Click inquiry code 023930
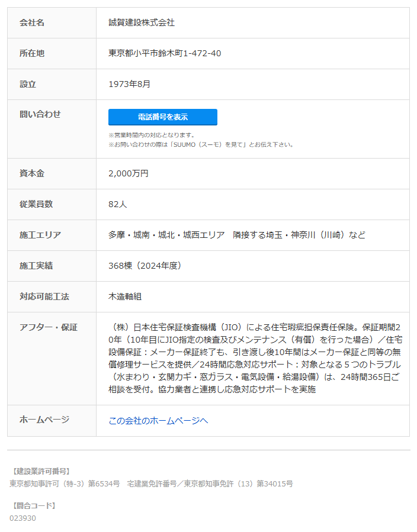 click(x=23, y=518)
